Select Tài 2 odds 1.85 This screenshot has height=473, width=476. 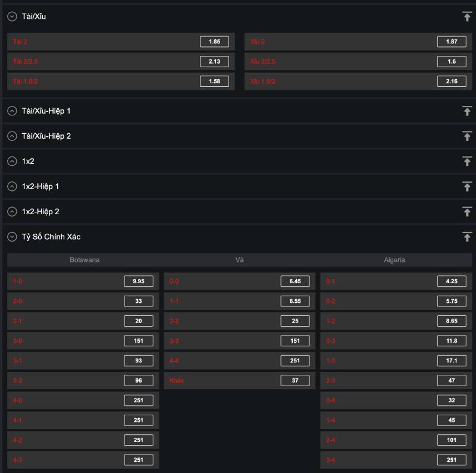[x=214, y=42]
